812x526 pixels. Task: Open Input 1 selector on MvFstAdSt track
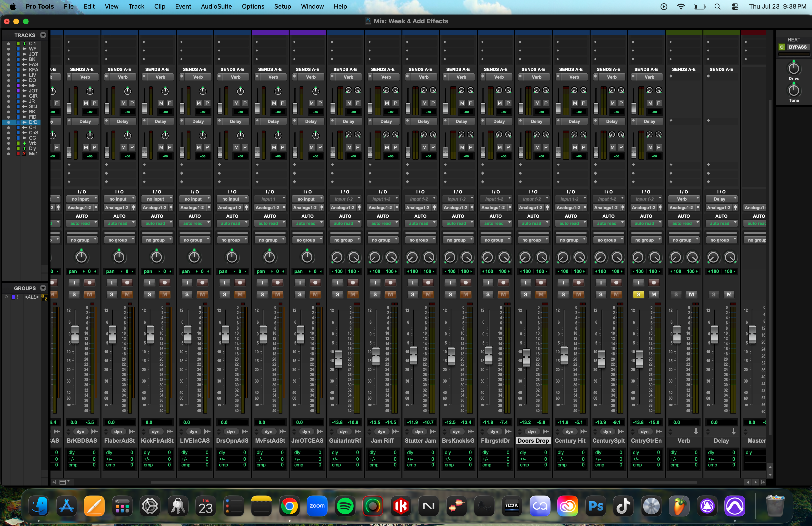coord(270,199)
